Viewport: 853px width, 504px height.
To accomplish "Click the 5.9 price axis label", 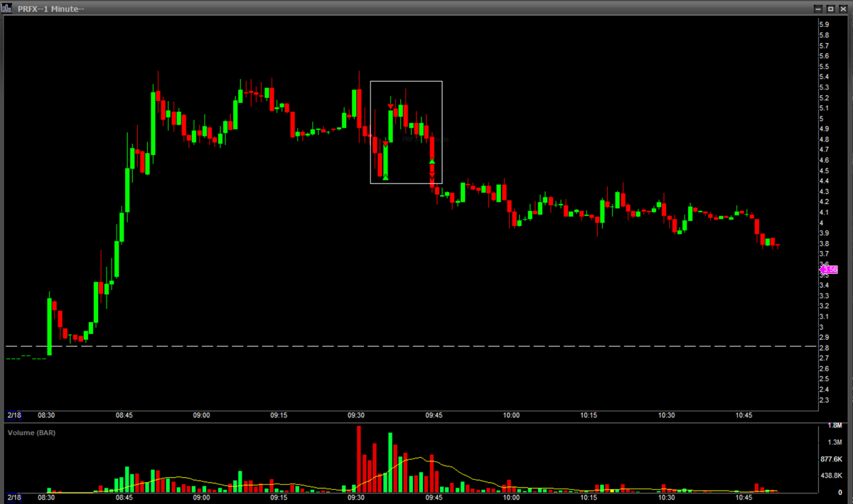I will click(x=824, y=24).
